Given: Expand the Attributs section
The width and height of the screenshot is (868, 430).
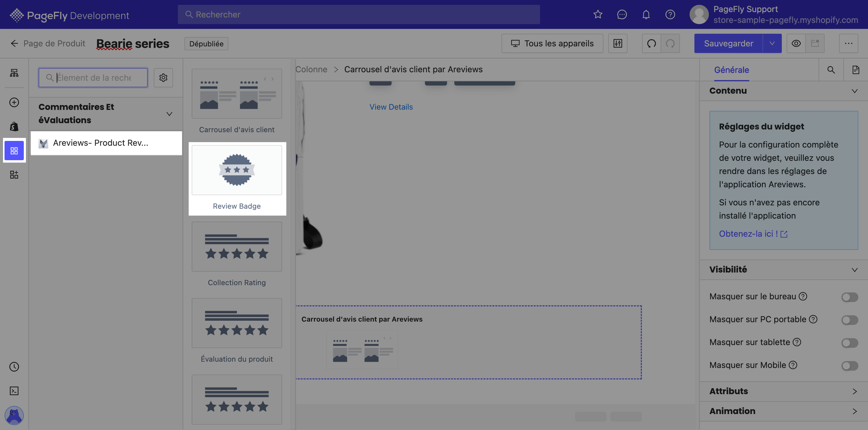Looking at the screenshot, I should pos(854,391).
